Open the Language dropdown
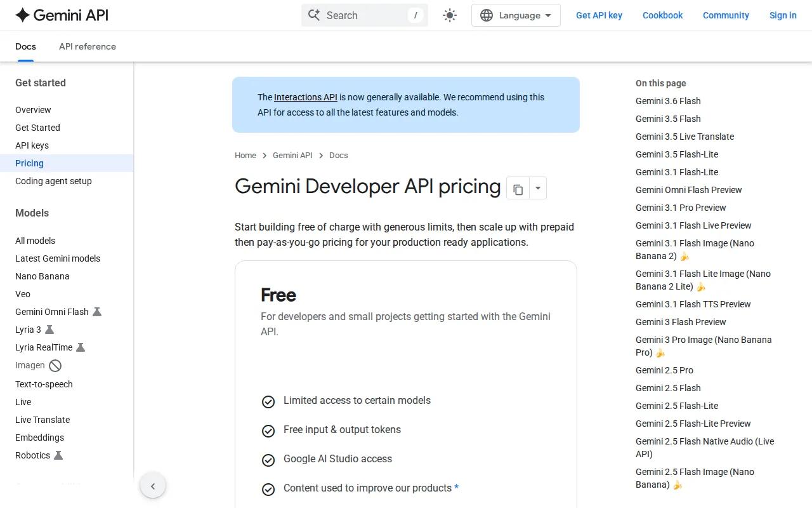 click(516, 15)
